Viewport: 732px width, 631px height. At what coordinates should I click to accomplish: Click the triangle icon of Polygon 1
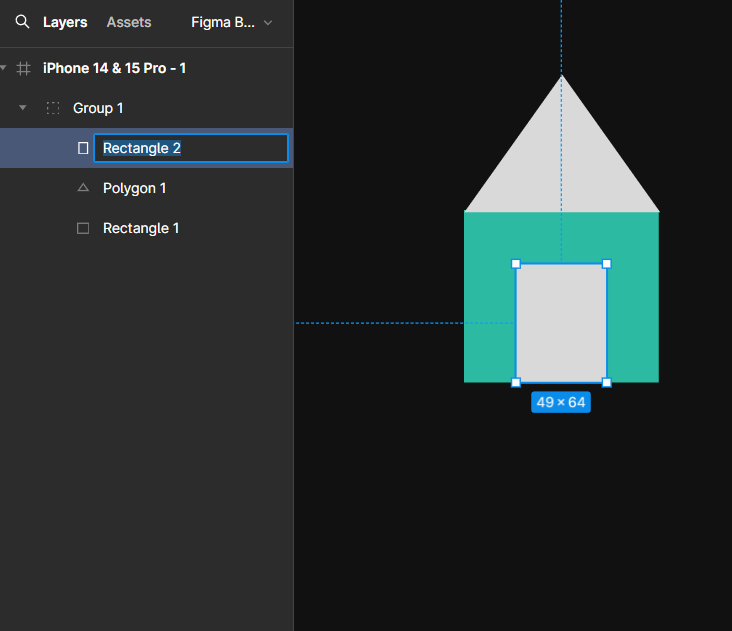[x=83, y=188]
